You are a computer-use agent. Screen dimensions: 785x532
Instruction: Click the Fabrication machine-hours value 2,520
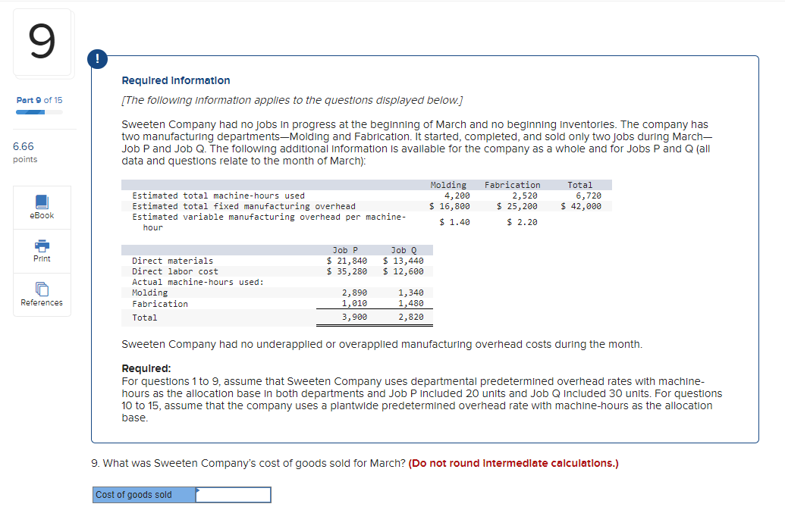click(x=525, y=196)
